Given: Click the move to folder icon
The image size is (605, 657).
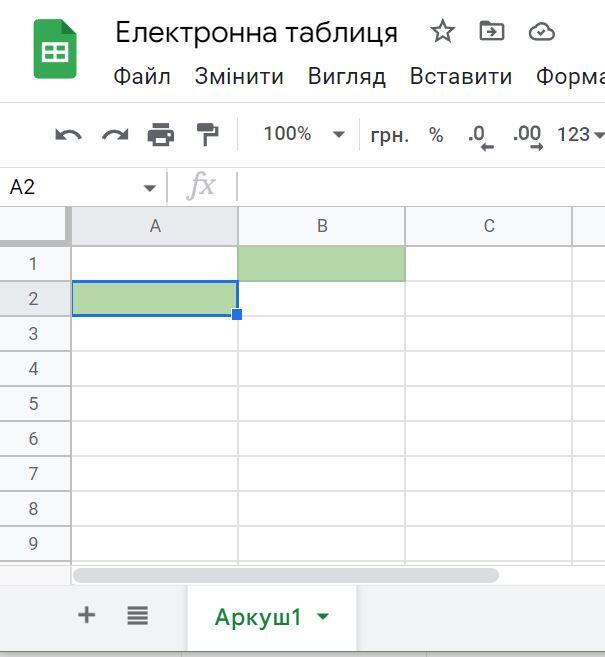Looking at the screenshot, I should (491, 31).
